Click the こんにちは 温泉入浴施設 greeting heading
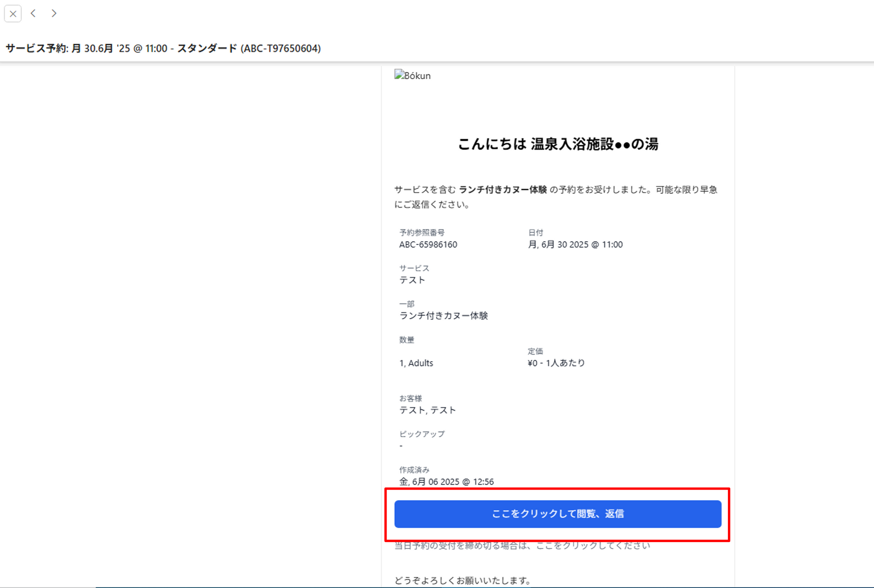Image resolution: width=874 pixels, height=588 pixels. pyautogui.click(x=558, y=144)
